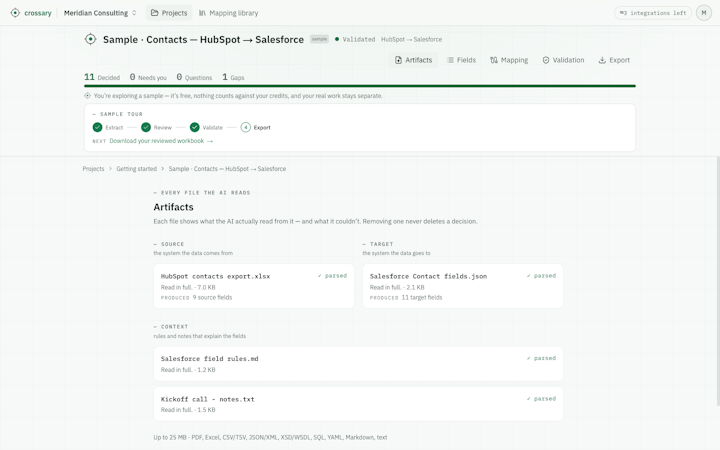Click the 0 Questions counter
The image size is (720, 450).
[194, 77]
